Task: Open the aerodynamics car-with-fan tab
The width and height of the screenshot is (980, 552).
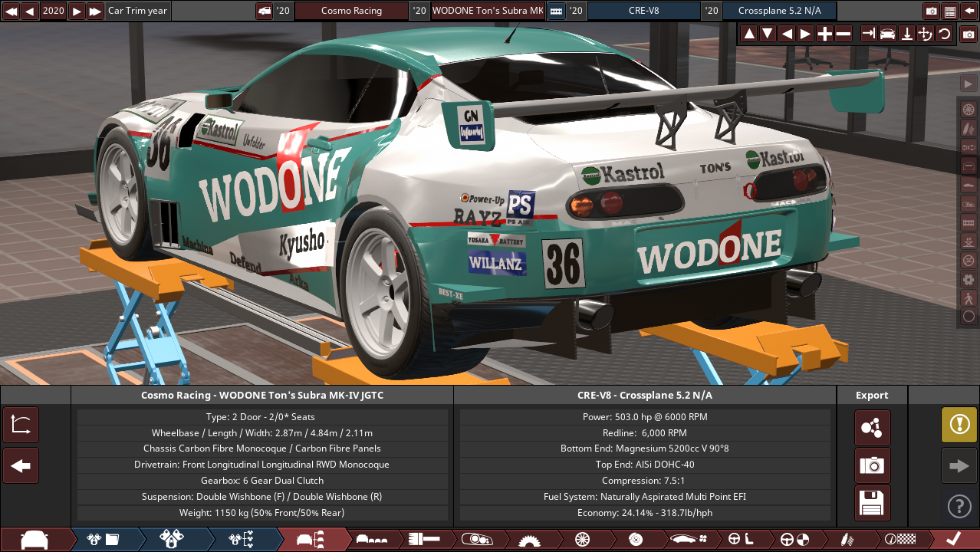Action: tap(687, 540)
